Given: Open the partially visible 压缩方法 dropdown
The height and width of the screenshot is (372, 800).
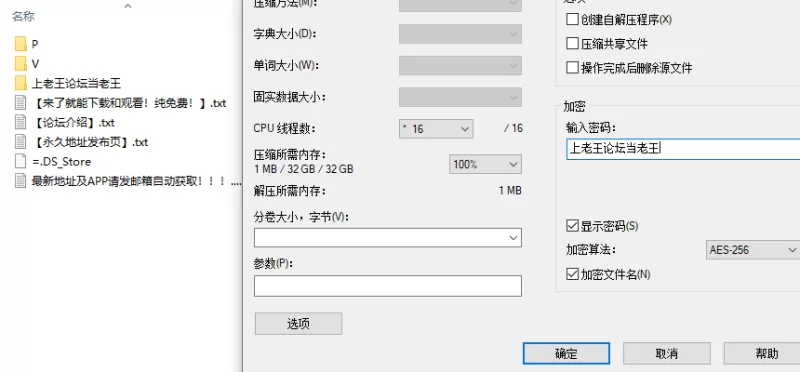Looking at the screenshot, I should 460,5.
